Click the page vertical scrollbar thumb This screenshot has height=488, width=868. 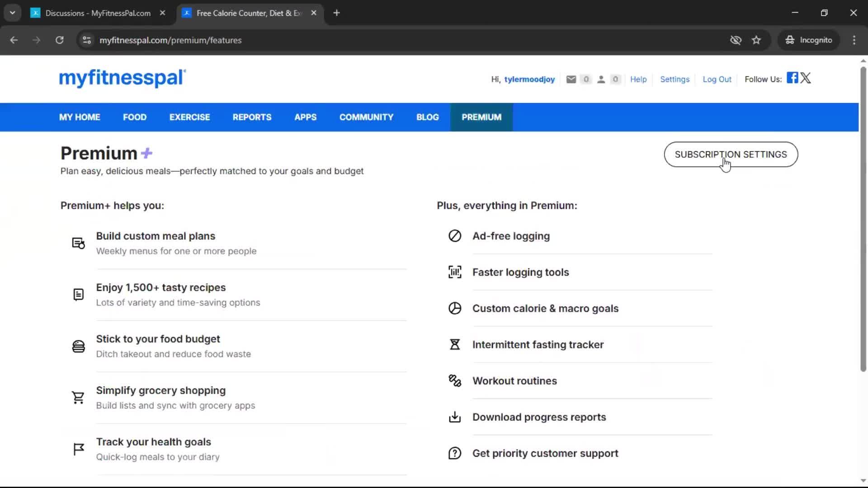tap(863, 219)
